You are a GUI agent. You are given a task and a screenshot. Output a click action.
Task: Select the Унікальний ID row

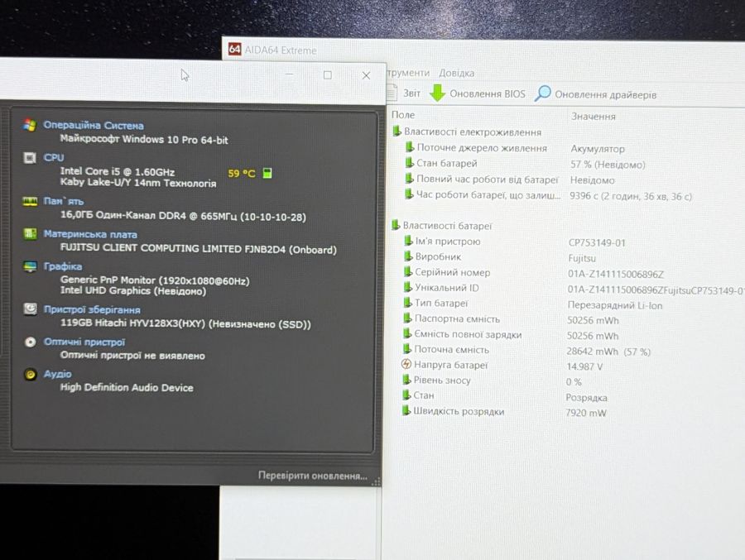tap(574, 289)
